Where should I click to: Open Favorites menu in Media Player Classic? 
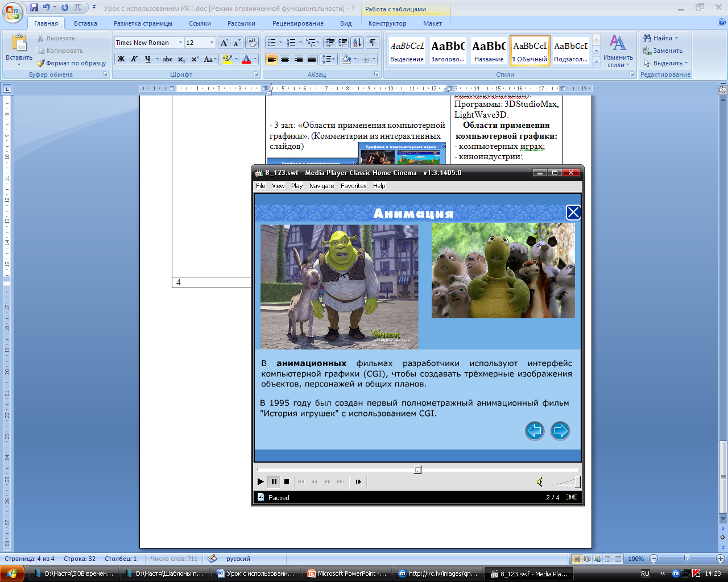(353, 186)
